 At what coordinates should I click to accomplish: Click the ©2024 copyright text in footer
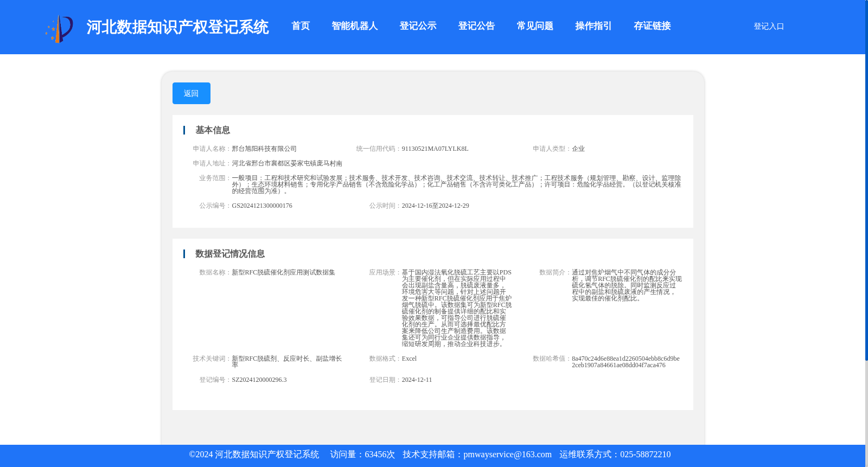click(x=254, y=455)
